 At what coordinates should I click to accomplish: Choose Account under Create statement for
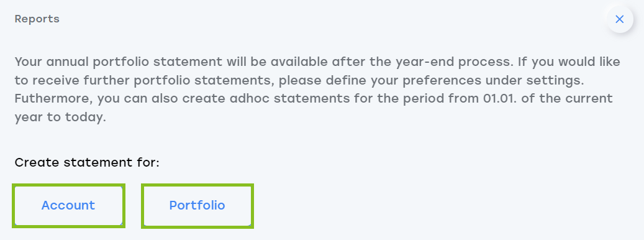(x=68, y=205)
